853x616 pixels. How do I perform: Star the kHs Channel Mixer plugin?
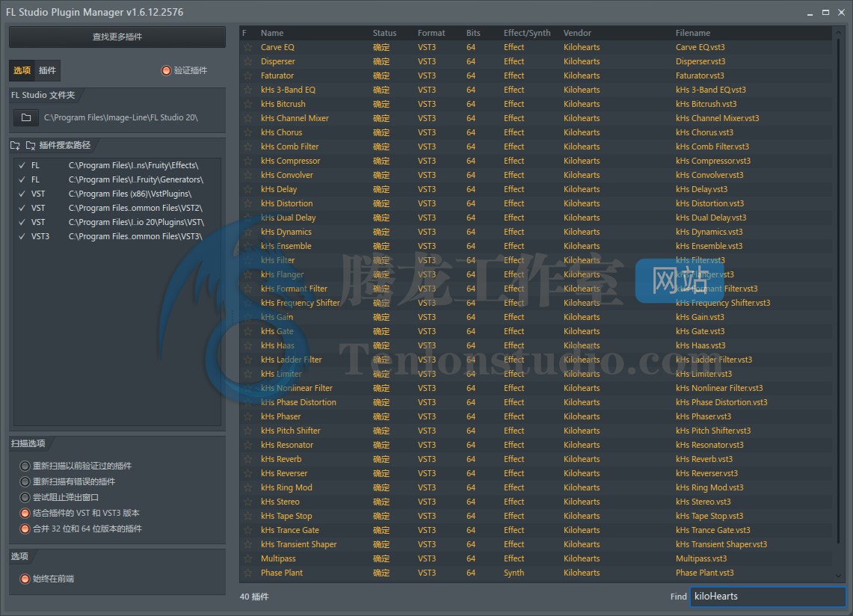[x=248, y=118]
